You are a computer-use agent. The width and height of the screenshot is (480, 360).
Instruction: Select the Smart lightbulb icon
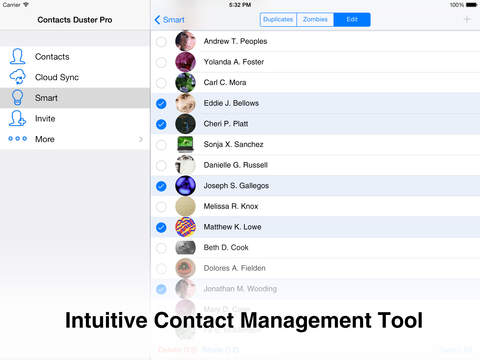point(17,98)
